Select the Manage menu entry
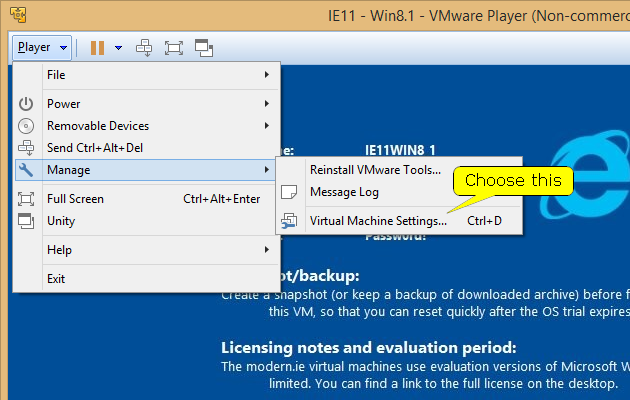Image resolution: width=630 pixels, height=400 pixels. [x=145, y=170]
